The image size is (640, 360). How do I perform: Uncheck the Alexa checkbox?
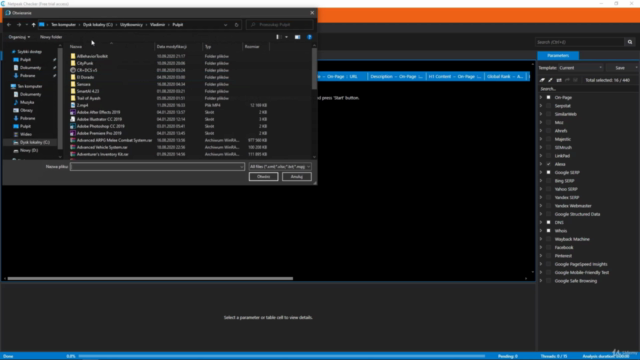point(549,164)
